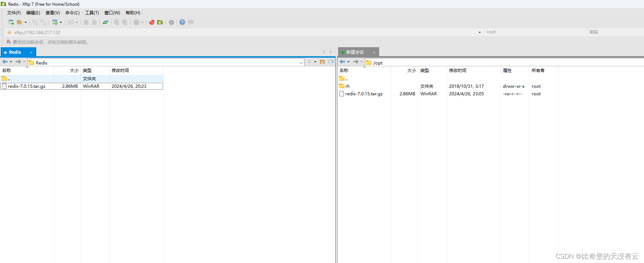
Task: Open the 帮助(H) menu
Action: pos(133,13)
